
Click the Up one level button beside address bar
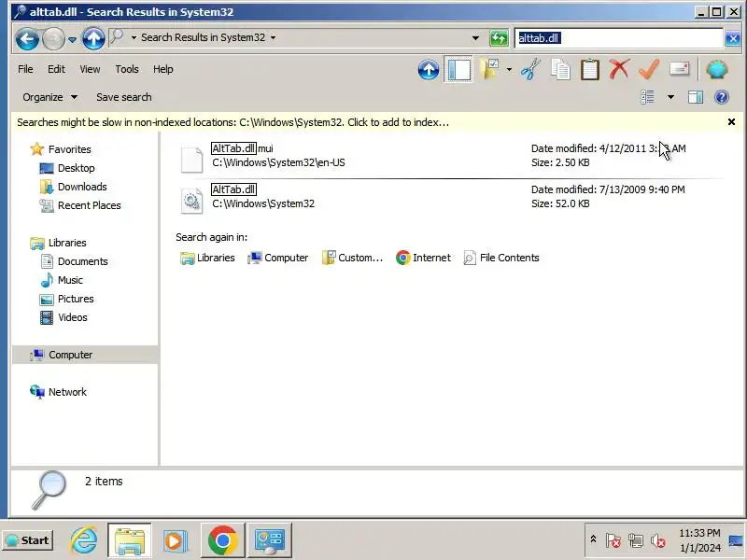(x=93, y=38)
